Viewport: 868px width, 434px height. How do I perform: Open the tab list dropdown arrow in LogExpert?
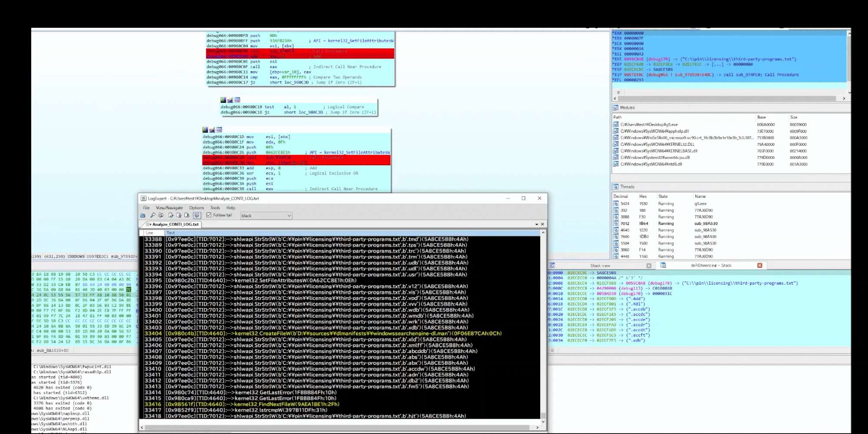[537, 224]
